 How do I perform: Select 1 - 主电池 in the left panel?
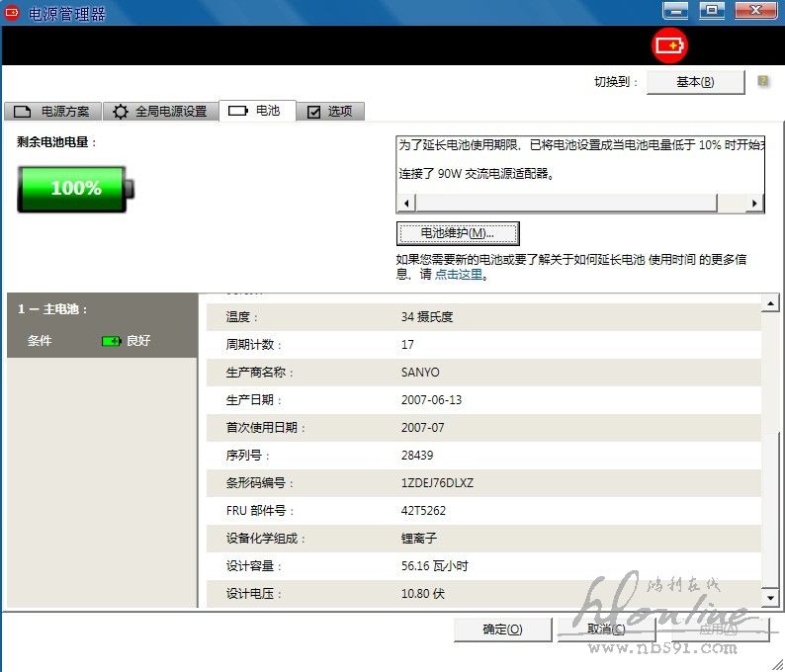[53, 309]
